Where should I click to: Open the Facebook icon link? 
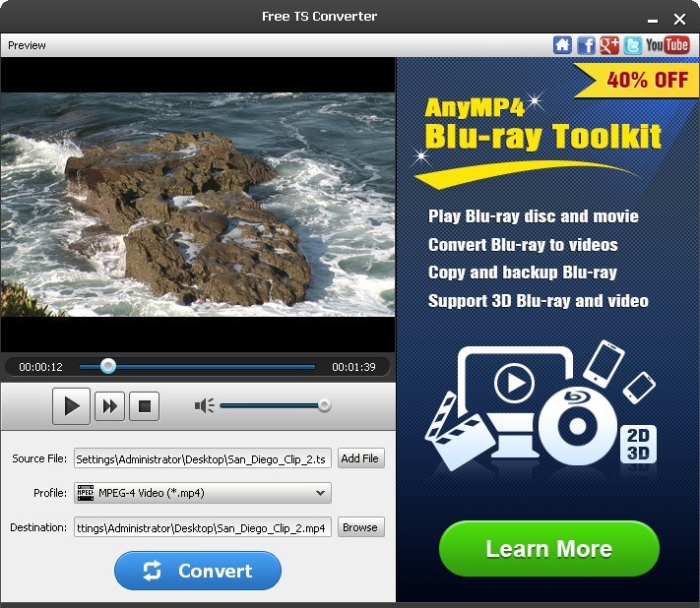tap(586, 45)
